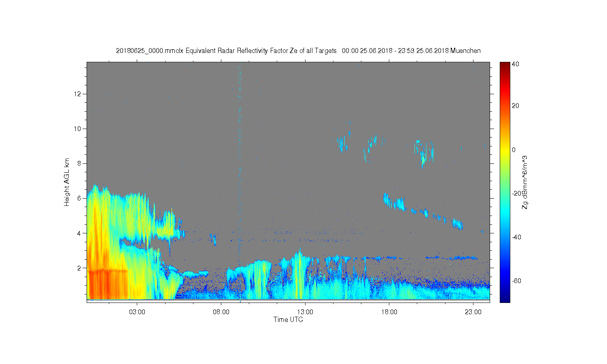Image resolution: width=607 pixels, height=364 pixels.
Task: Click the height label '6'
Action: pos(80,198)
